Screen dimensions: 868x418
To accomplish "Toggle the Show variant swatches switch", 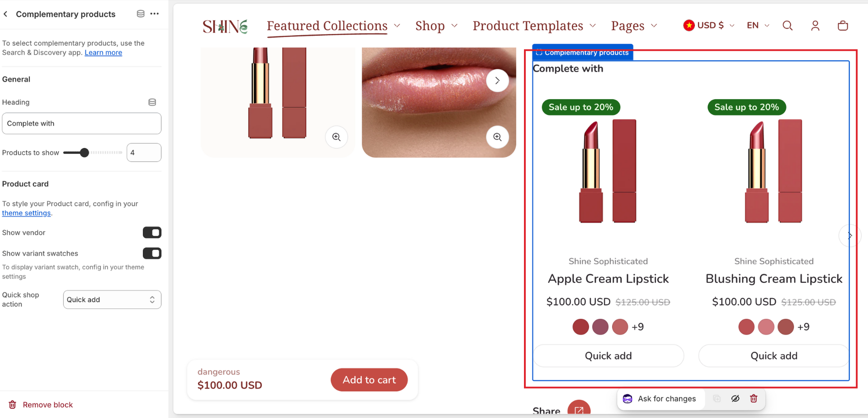I will [x=152, y=253].
